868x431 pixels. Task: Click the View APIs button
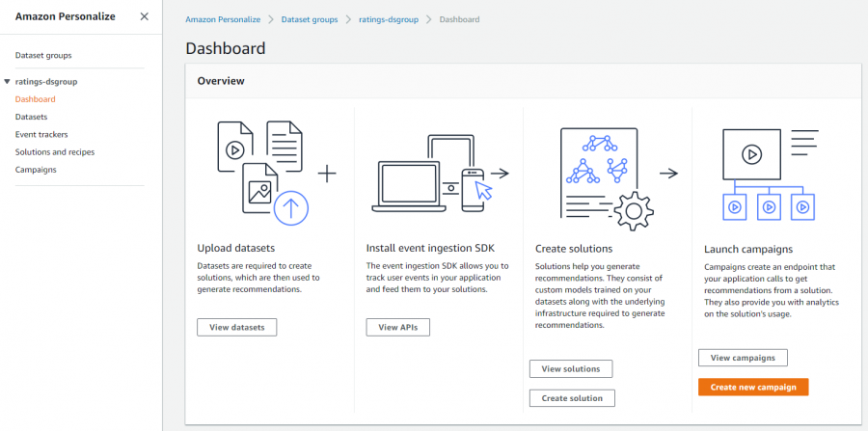[398, 327]
